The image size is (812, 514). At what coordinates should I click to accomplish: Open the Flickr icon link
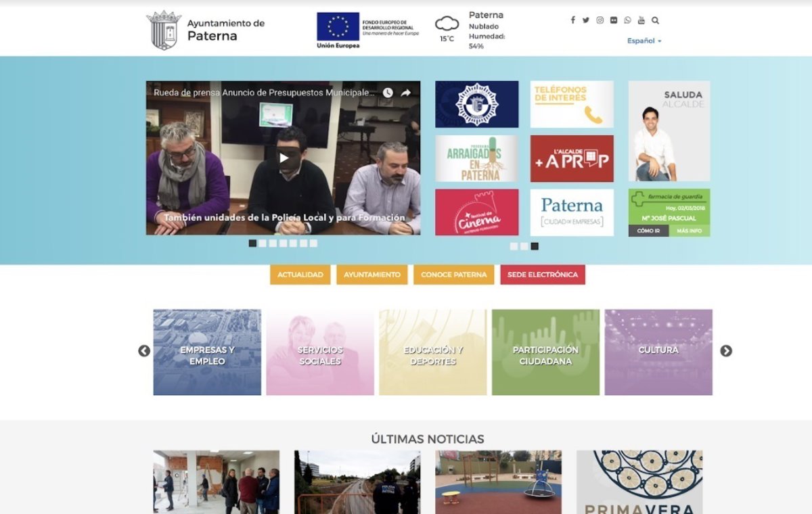tap(614, 20)
